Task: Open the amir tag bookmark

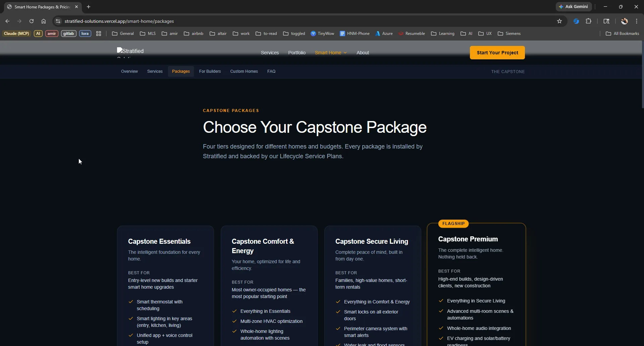Action: [x=52, y=34]
